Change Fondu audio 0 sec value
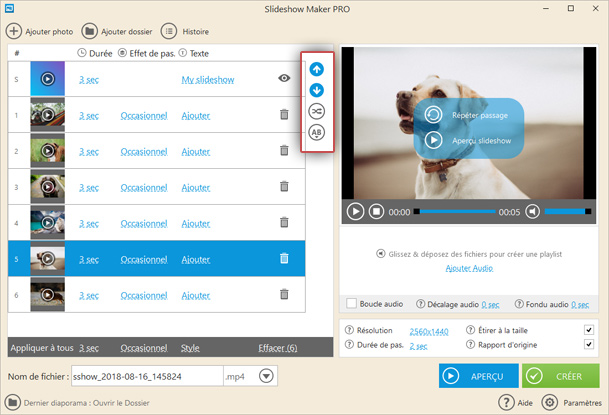 [x=580, y=305]
